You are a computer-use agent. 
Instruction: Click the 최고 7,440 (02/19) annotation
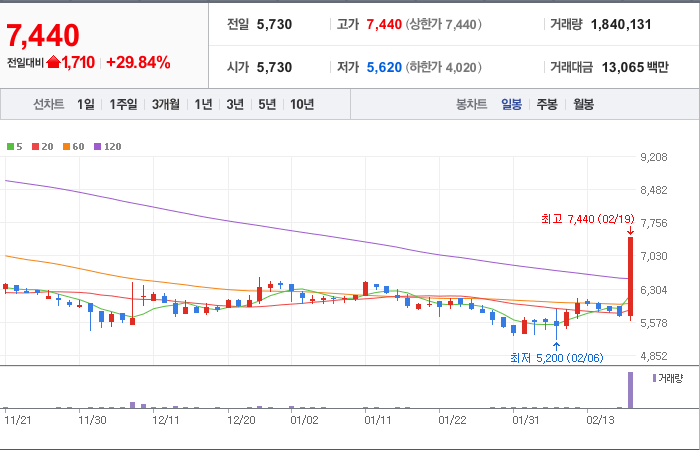point(588,219)
